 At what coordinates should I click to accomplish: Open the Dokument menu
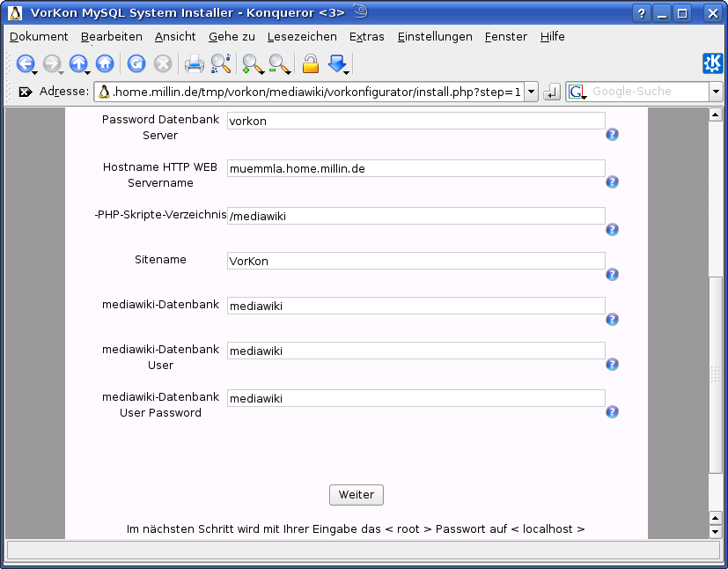pyautogui.click(x=39, y=37)
